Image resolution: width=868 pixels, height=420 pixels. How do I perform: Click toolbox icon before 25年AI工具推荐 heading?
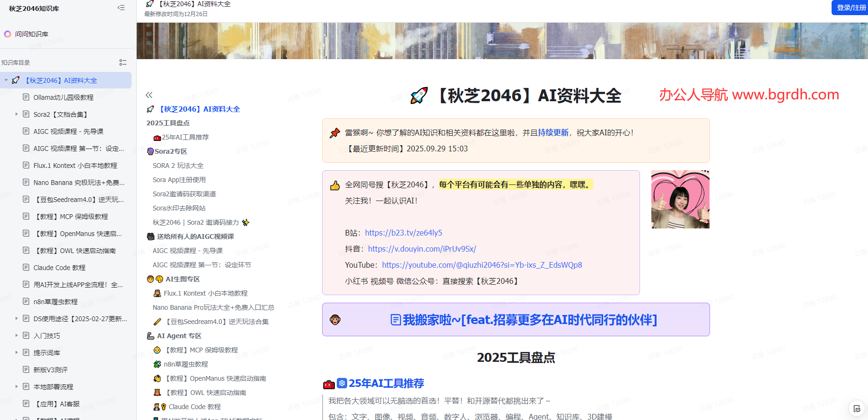click(329, 384)
